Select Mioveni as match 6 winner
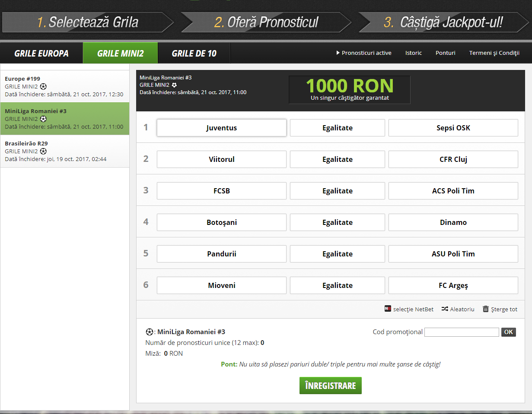532x414 pixels. (222, 285)
